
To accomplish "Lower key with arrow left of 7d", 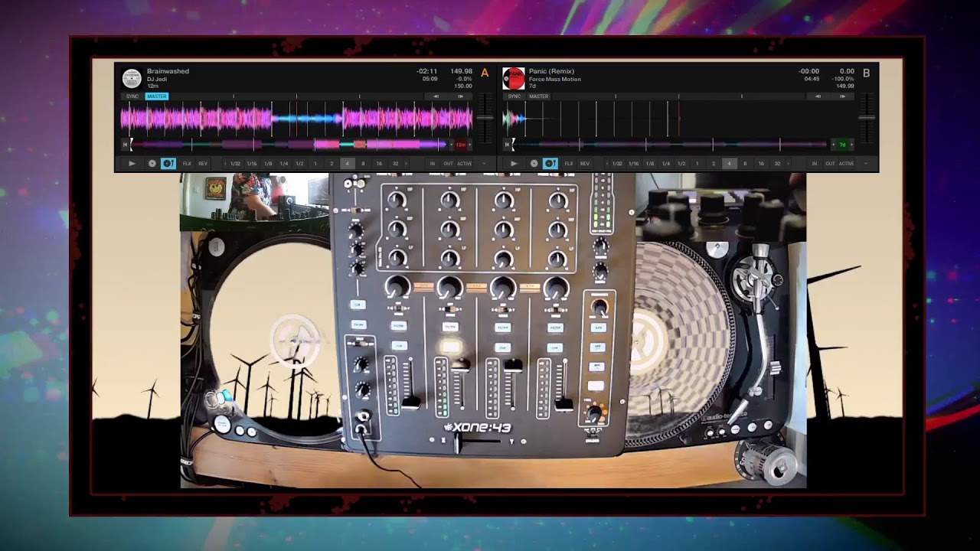I will click(834, 145).
